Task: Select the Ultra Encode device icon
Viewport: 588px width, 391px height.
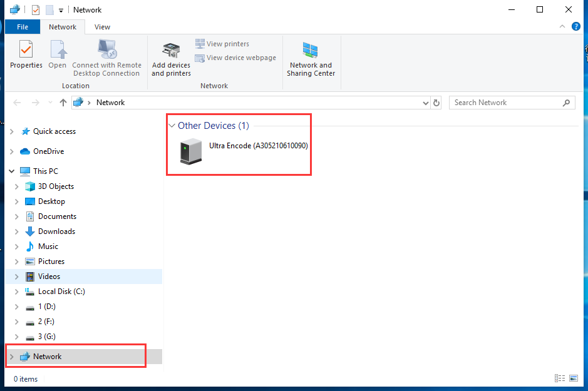Action: click(191, 152)
